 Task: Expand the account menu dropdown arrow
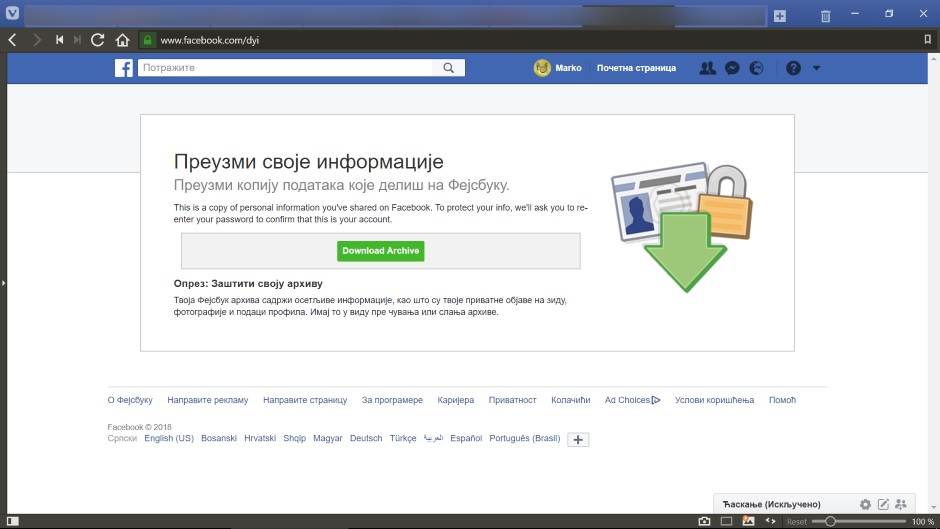(816, 68)
